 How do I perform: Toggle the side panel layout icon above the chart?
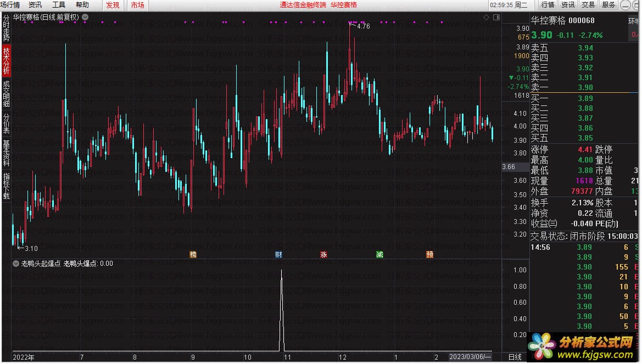tap(496, 17)
